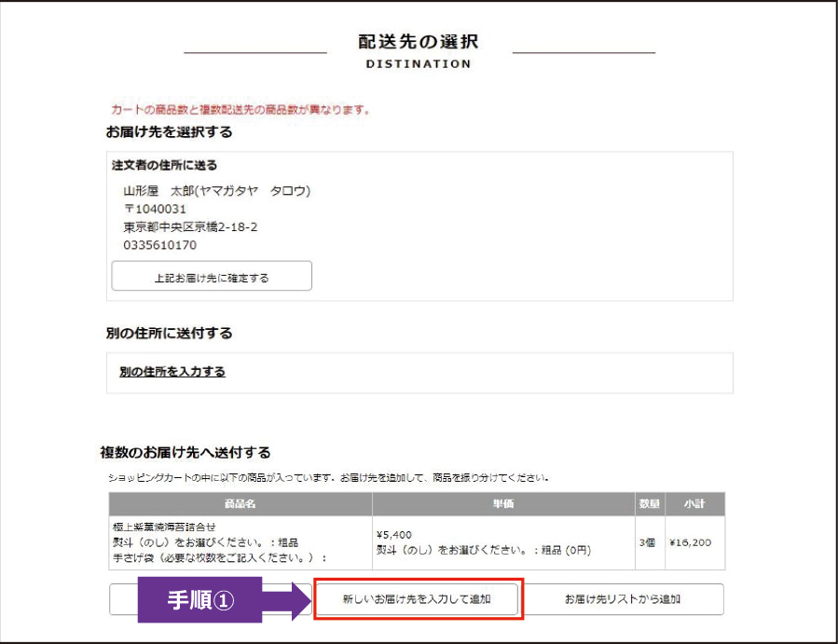
Task: Select お届け先リストから追加 button
Action: pos(622,599)
